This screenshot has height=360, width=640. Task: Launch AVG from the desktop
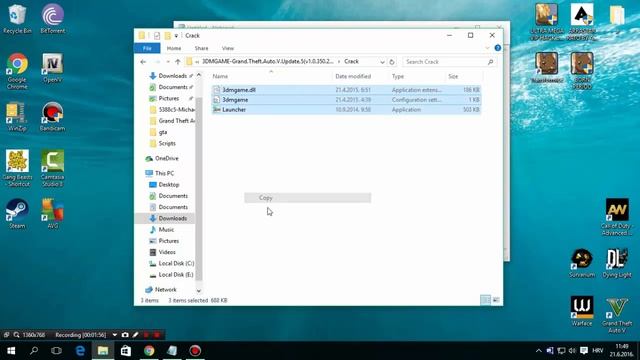53,213
